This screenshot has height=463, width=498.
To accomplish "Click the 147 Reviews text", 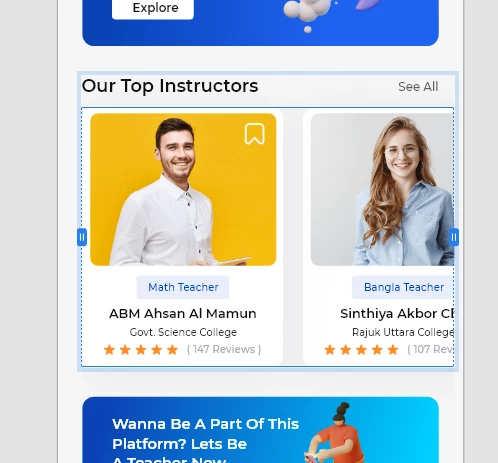I will [x=224, y=349].
